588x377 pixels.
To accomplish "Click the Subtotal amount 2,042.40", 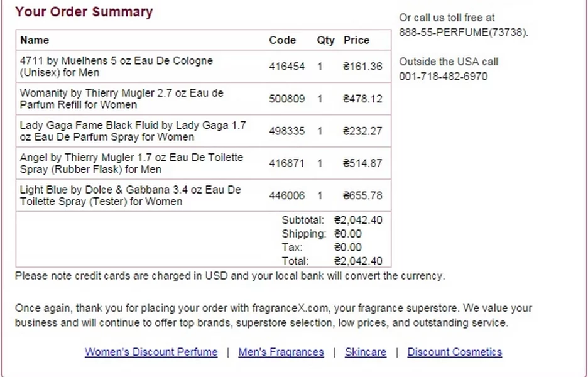I will pyautogui.click(x=358, y=221).
